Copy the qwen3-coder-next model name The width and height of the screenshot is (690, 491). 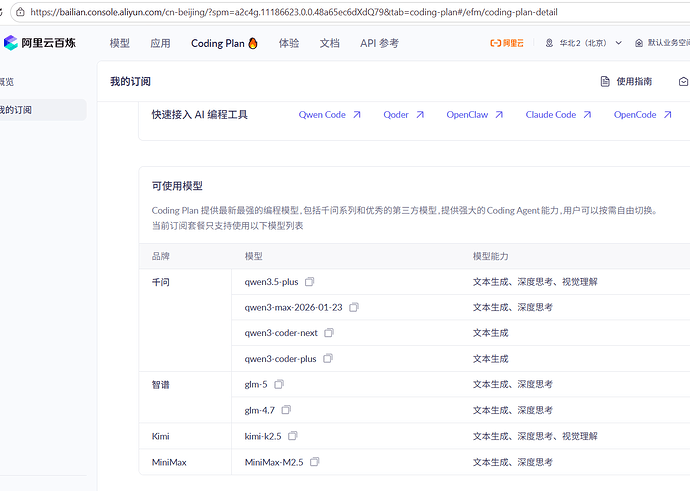329,333
